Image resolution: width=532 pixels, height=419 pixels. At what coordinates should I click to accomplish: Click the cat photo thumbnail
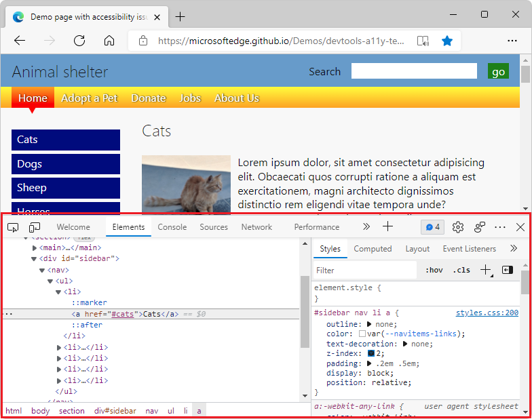186,184
